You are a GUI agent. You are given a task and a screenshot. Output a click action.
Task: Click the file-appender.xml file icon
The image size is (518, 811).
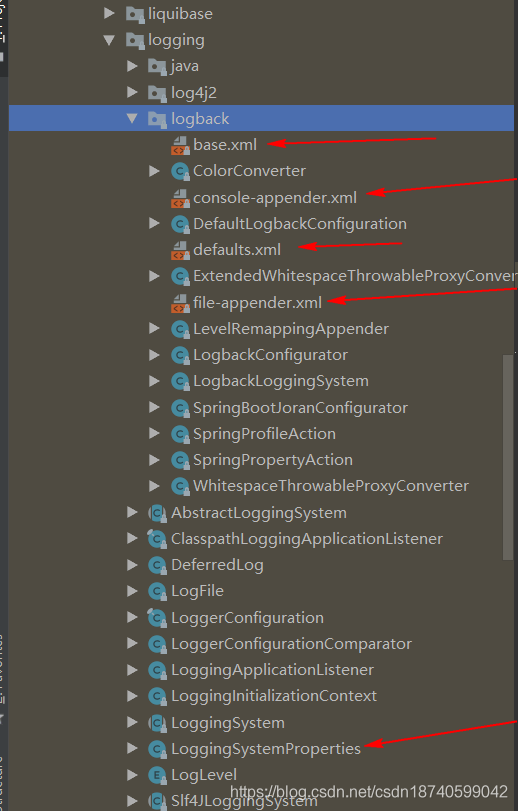[180, 303]
